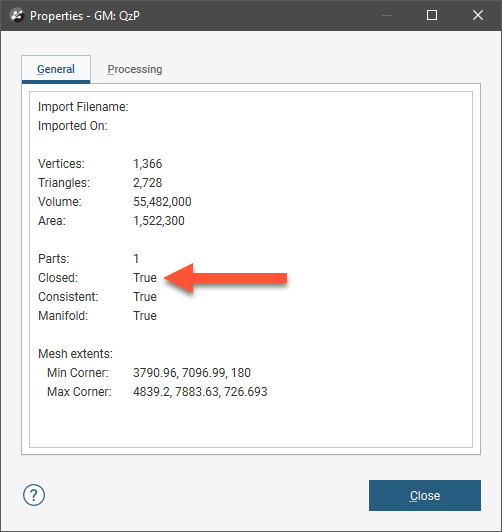Click the Manifold True value
This screenshot has width=502, height=532.
point(145,316)
